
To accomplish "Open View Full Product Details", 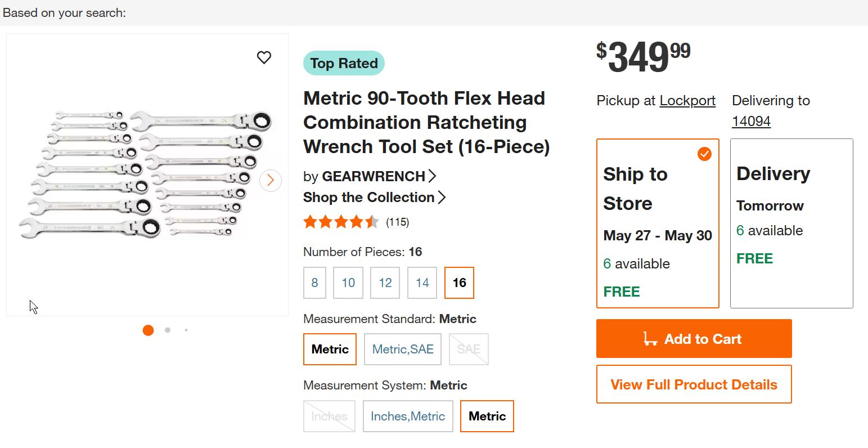I will click(x=694, y=384).
